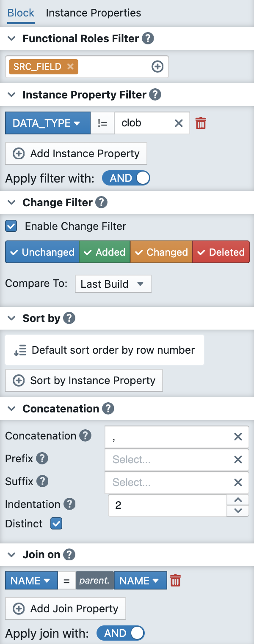Delete the DATA_TYPE instance property filter
The height and width of the screenshot is (644, 254).
[x=201, y=123]
